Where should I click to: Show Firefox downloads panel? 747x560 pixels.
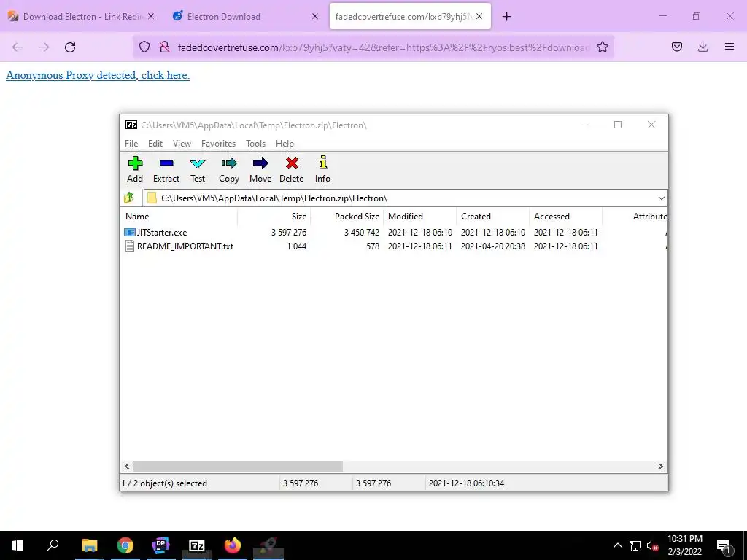point(703,47)
